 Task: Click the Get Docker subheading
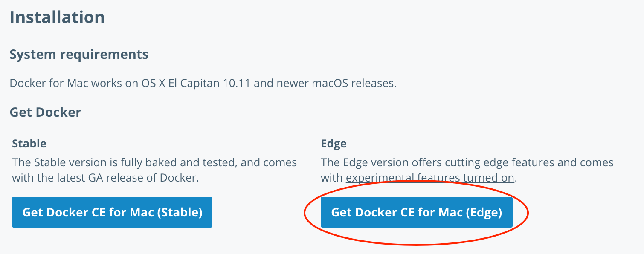pos(45,113)
